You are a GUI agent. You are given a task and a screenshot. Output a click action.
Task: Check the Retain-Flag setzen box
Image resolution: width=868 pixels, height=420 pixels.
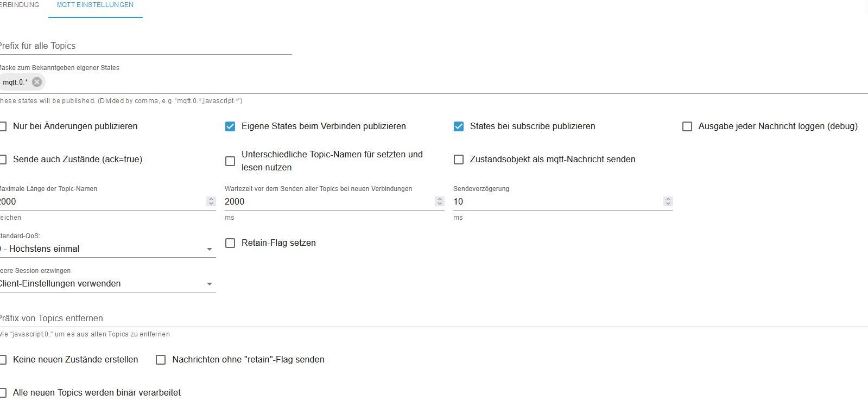tap(230, 243)
